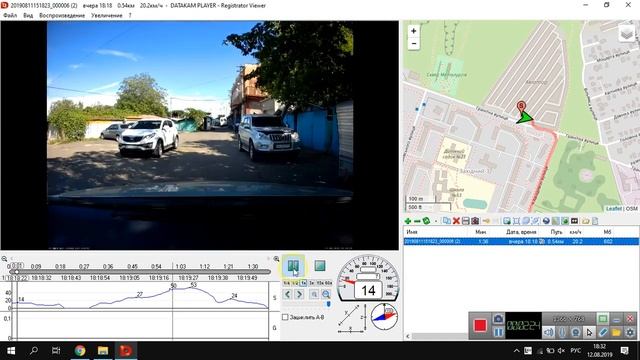640x360 pixels.
Task: Click the playback position slider handle
Action: click(x=16, y=272)
